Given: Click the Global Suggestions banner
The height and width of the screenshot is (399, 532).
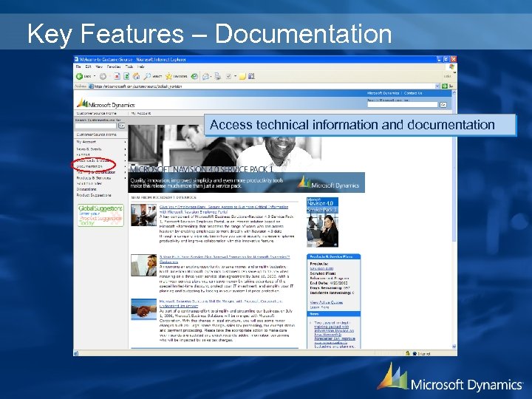Looking at the screenshot, I should [x=100, y=215].
